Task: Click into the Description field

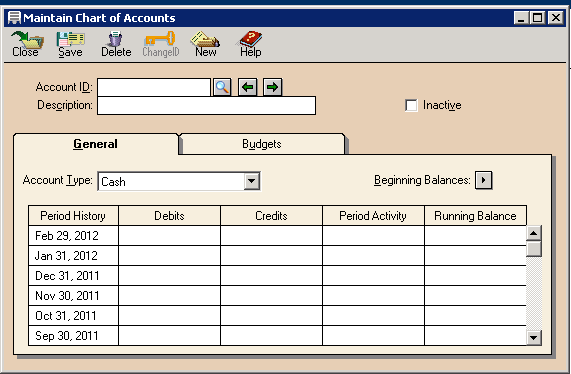Action: pos(206,106)
